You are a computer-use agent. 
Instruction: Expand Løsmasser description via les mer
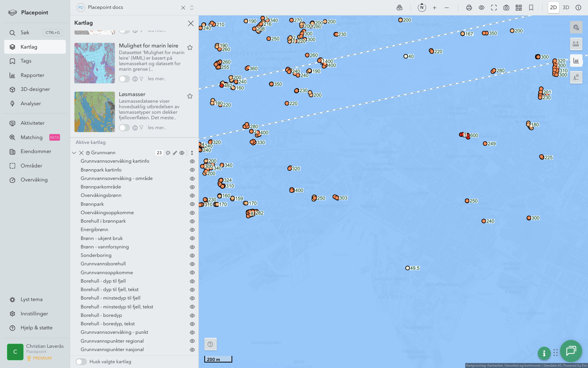click(157, 128)
